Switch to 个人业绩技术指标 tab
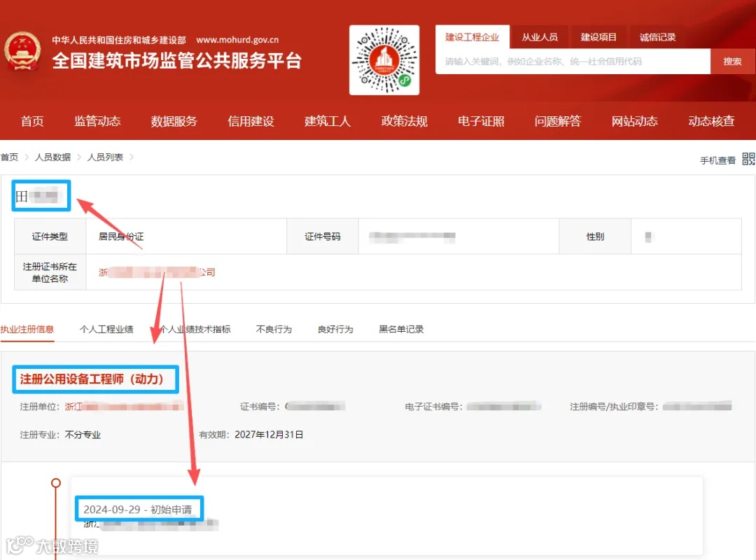756x560 pixels. click(x=195, y=330)
